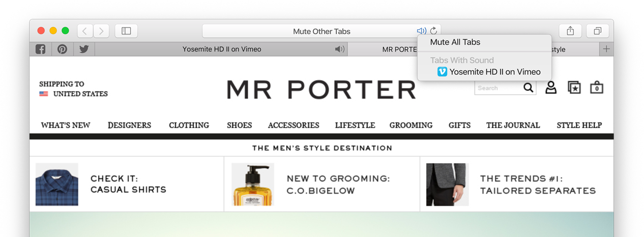Image resolution: width=644 pixels, height=237 pixels.
Task: Open the account profile icon
Action: tap(551, 88)
